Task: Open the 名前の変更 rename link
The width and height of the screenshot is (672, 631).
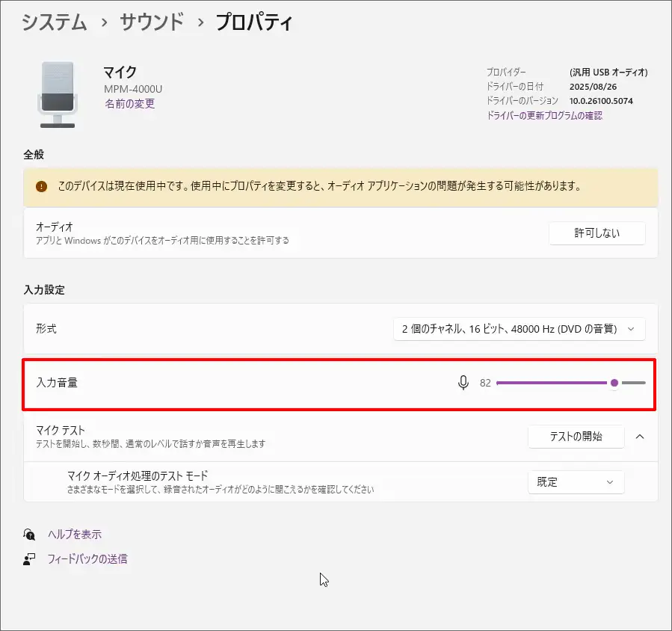Action: (x=129, y=104)
